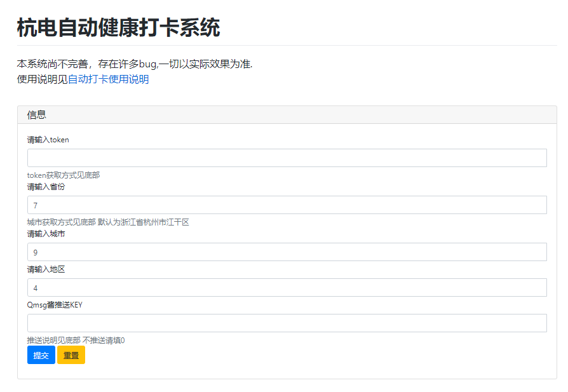Click the 请输入token label

pos(47,140)
